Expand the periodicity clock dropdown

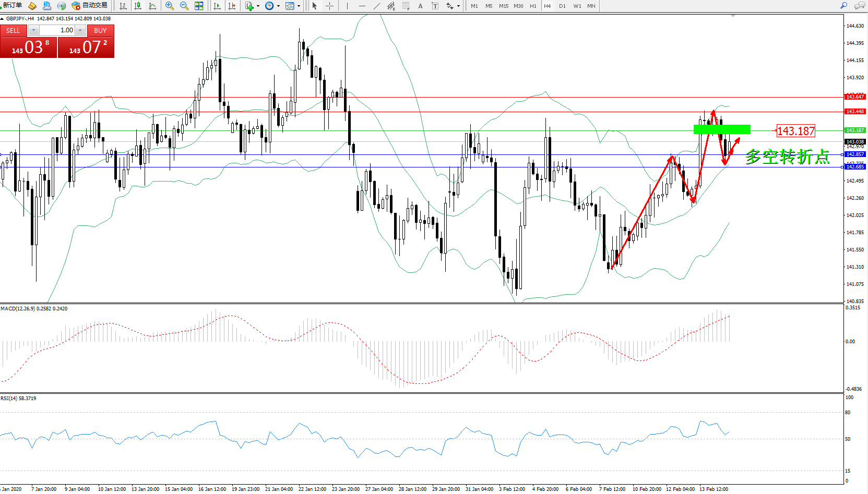(278, 6)
